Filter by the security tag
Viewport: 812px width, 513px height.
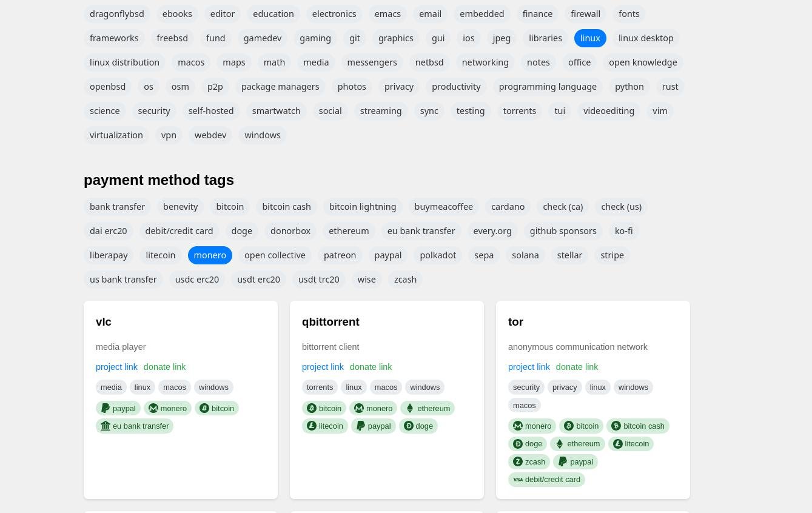pos(154,111)
